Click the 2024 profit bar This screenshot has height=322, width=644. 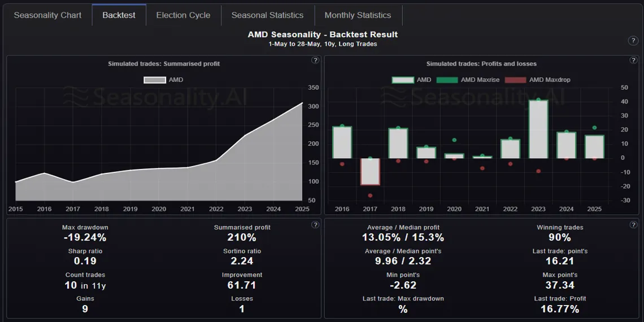pos(567,145)
